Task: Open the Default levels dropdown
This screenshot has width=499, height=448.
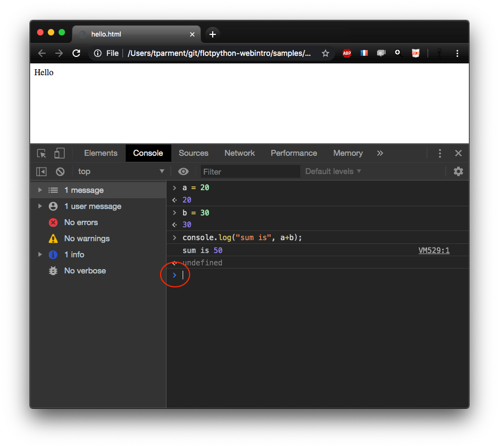Action: pyautogui.click(x=333, y=171)
